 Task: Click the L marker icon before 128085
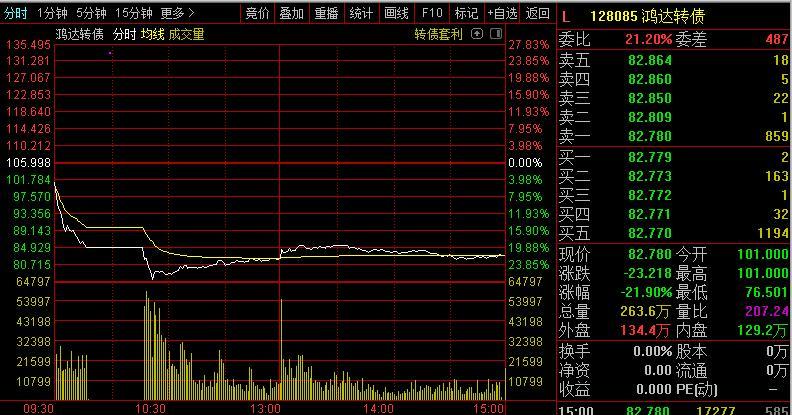(566, 16)
